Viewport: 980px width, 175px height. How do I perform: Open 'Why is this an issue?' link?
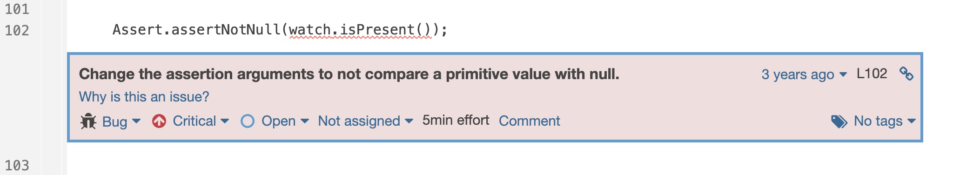pyautogui.click(x=144, y=97)
